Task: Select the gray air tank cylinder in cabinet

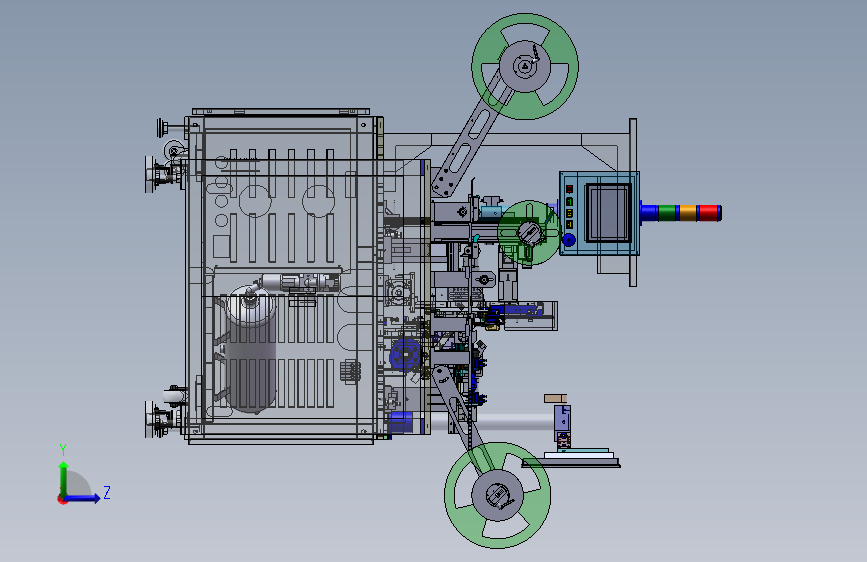Action: tap(250, 350)
